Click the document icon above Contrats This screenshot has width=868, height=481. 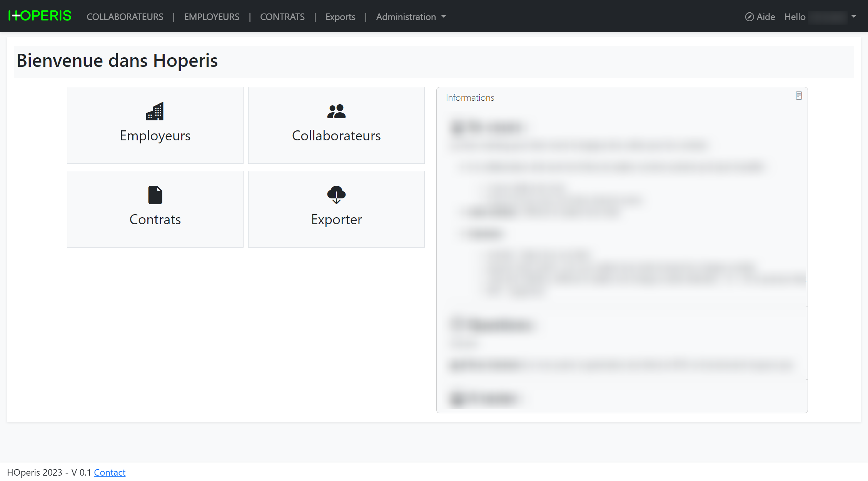[x=155, y=195]
